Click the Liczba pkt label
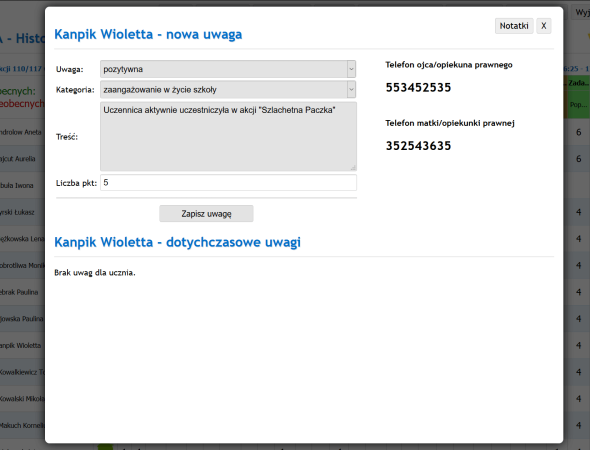 click(x=76, y=183)
